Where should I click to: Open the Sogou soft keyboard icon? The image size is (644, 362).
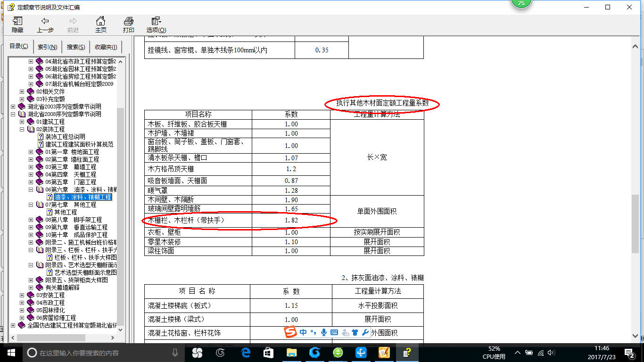[334, 332]
